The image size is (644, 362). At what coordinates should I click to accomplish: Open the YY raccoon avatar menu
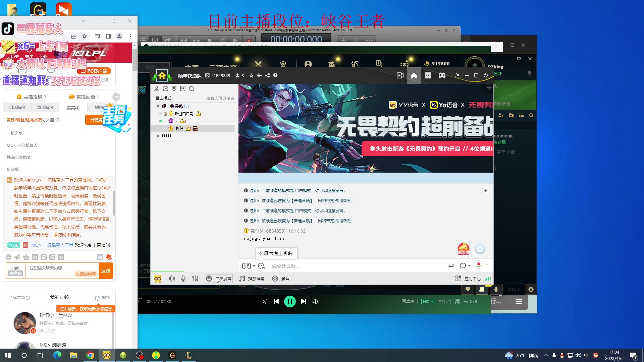pyautogui.click(x=158, y=279)
